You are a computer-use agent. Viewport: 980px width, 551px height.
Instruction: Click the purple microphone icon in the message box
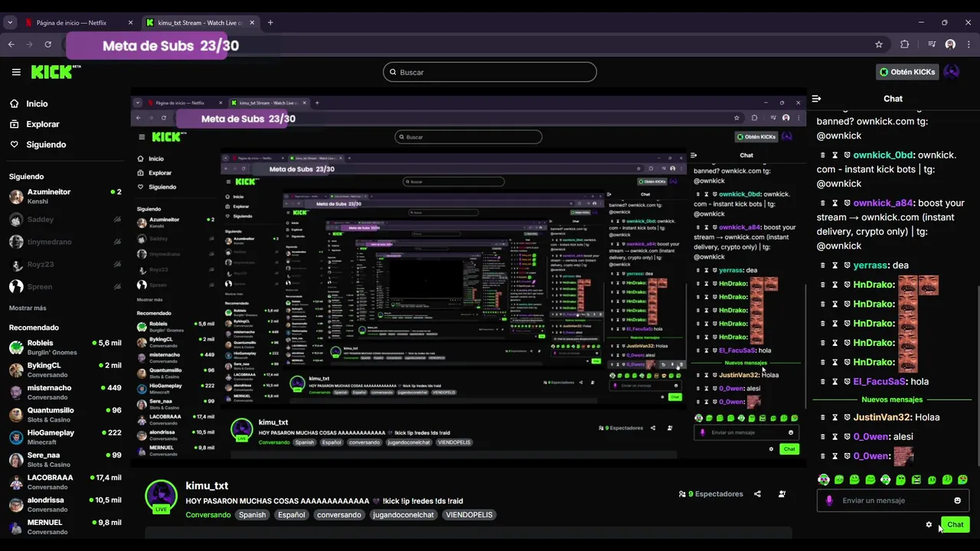pos(829,500)
